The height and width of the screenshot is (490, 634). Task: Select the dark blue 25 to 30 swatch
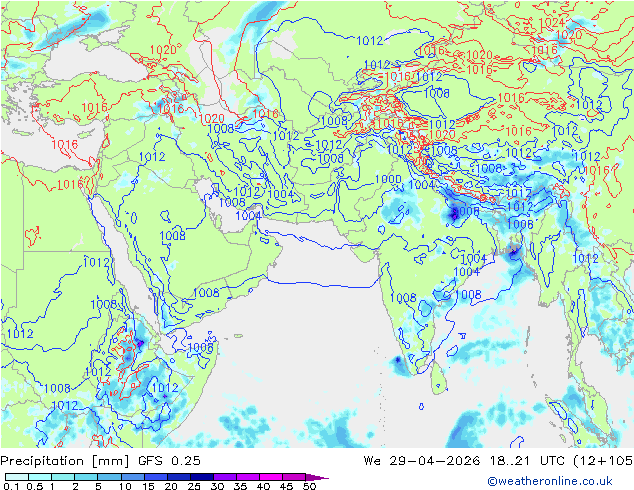[202, 477]
